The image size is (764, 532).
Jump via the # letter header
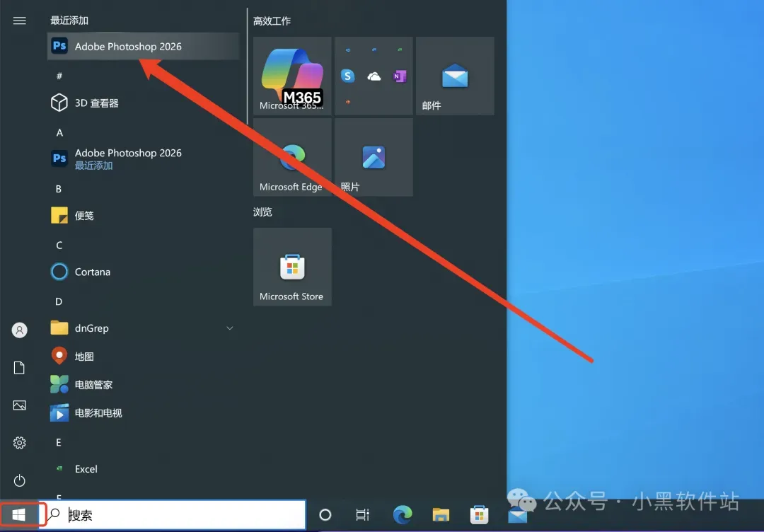click(59, 76)
